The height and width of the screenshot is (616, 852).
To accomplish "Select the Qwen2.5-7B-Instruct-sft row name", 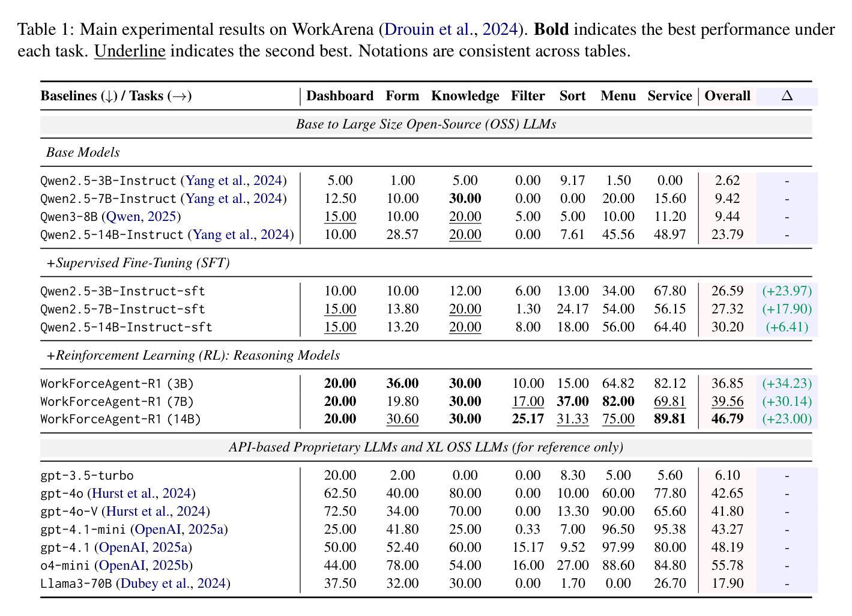I will coord(122,309).
